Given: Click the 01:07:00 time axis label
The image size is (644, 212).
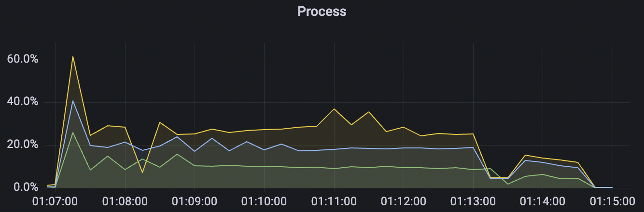Looking at the screenshot, I should [55, 200].
